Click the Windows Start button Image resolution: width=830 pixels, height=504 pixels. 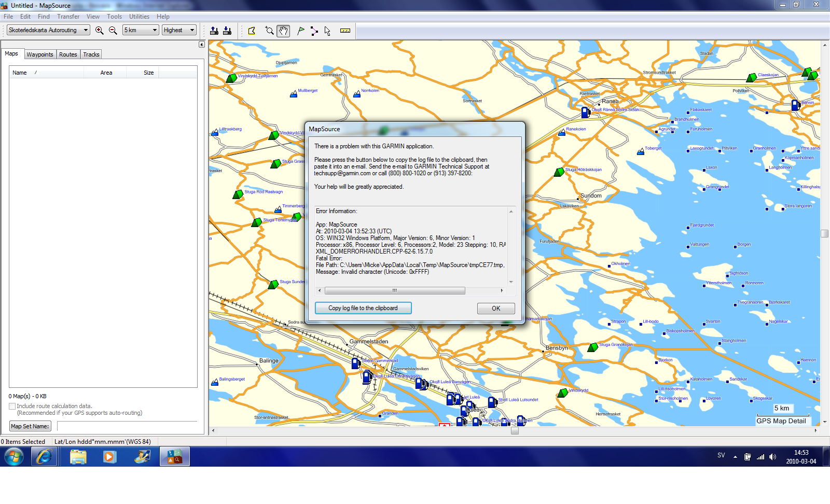tap(14, 457)
